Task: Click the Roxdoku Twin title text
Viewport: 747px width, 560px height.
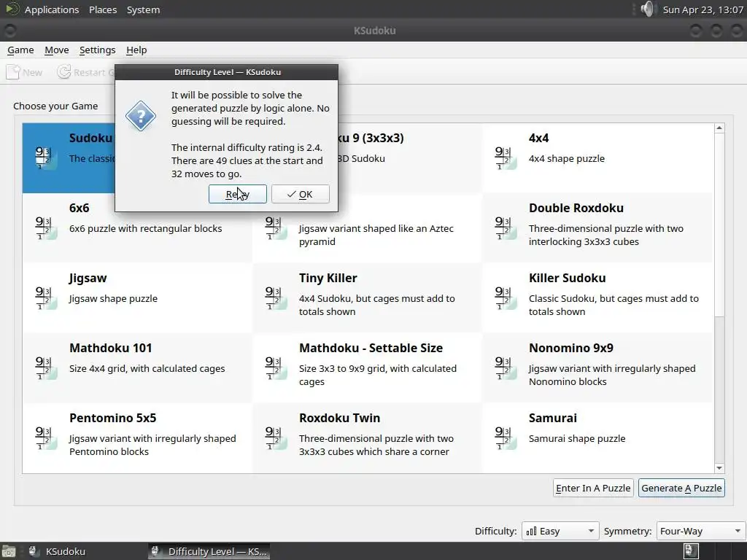Action: (x=339, y=418)
